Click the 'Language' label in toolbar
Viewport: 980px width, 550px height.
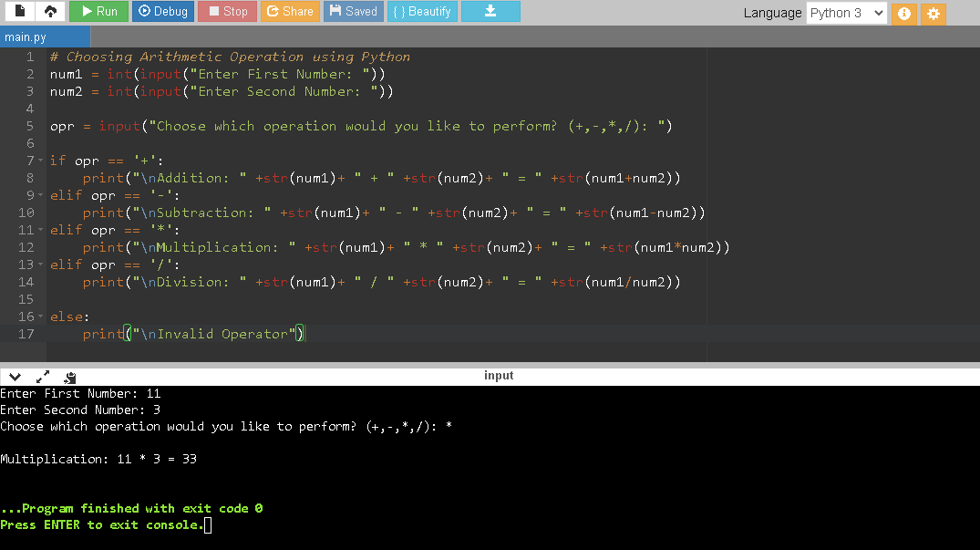pos(772,13)
